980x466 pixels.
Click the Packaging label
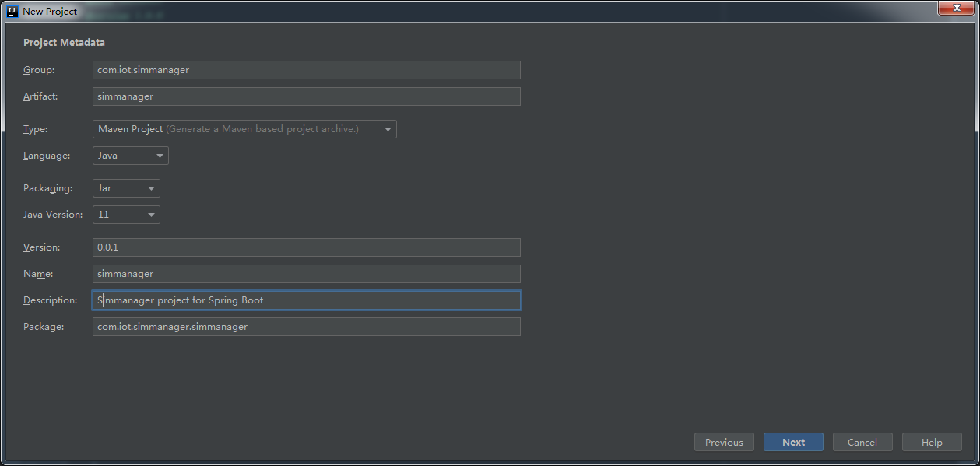click(x=47, y=188)
